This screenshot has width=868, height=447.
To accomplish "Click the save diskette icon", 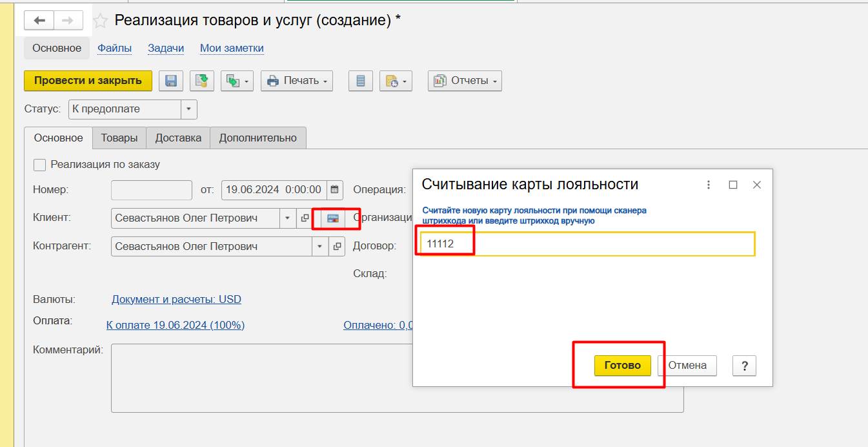I will tap(171, 81).
